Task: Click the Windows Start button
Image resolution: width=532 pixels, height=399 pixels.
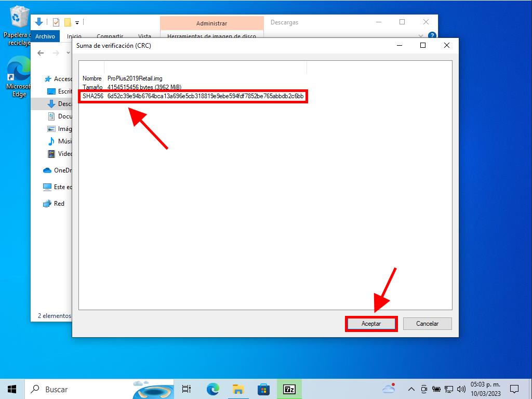Action: (12, 389)
